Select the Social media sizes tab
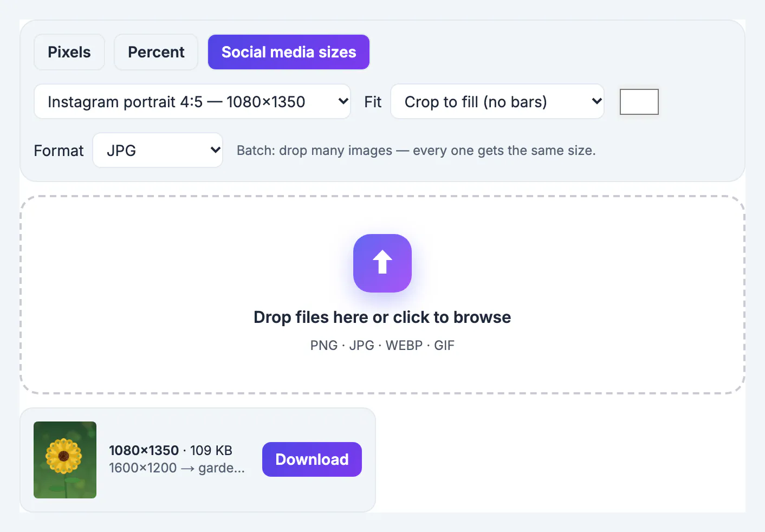Screen dimensions: 765x532 click(x=289, y=52)
